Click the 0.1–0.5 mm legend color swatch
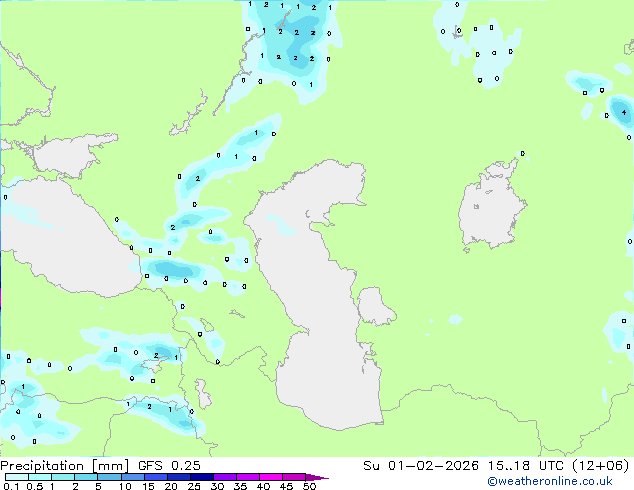 17,477
